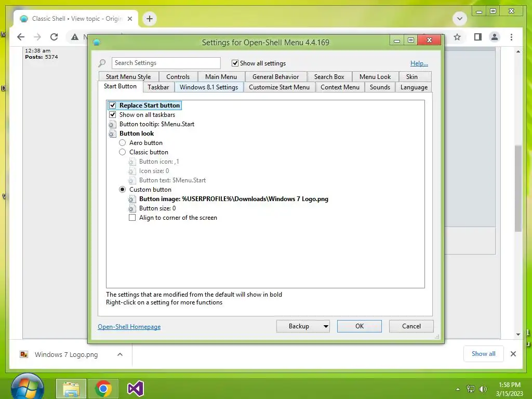Switch to Chrome in the taskbar
This screenshot has width=532, height=399.
(x=103, y=389)
